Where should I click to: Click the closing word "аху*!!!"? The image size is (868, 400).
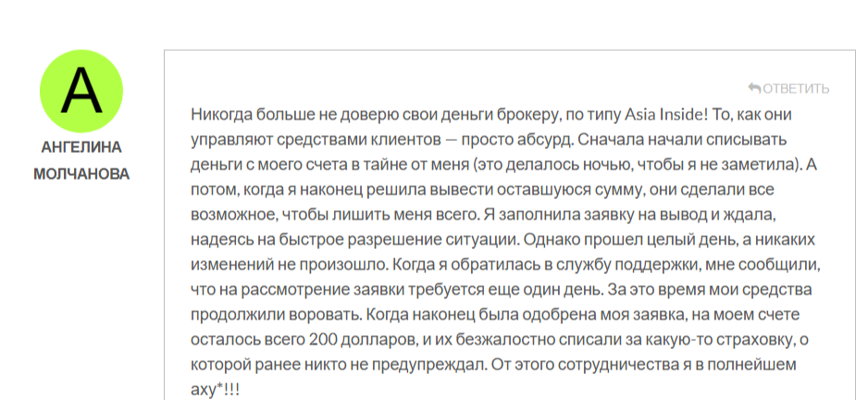215,389
